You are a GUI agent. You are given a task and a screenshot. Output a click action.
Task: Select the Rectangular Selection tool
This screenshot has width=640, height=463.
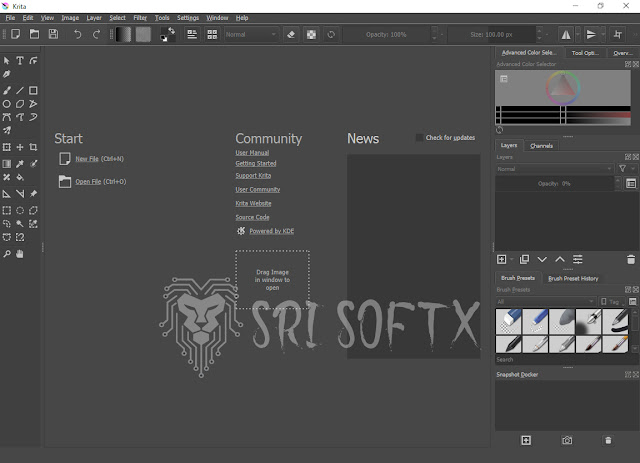[x=7, y=210]
